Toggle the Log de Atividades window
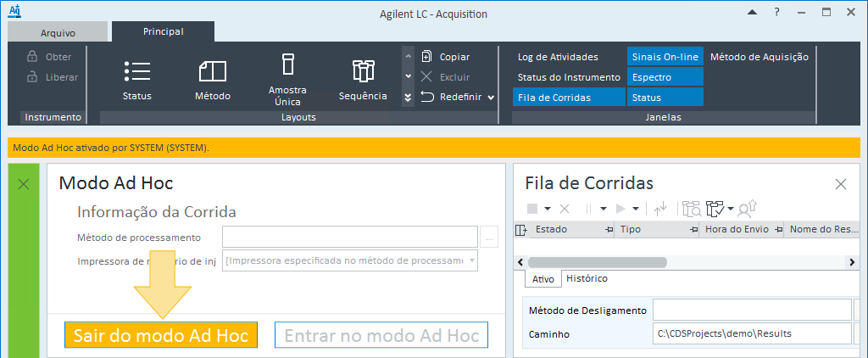The height and width of the screenshot is (358, 868). pyautogui.click(x=558, y=57)
